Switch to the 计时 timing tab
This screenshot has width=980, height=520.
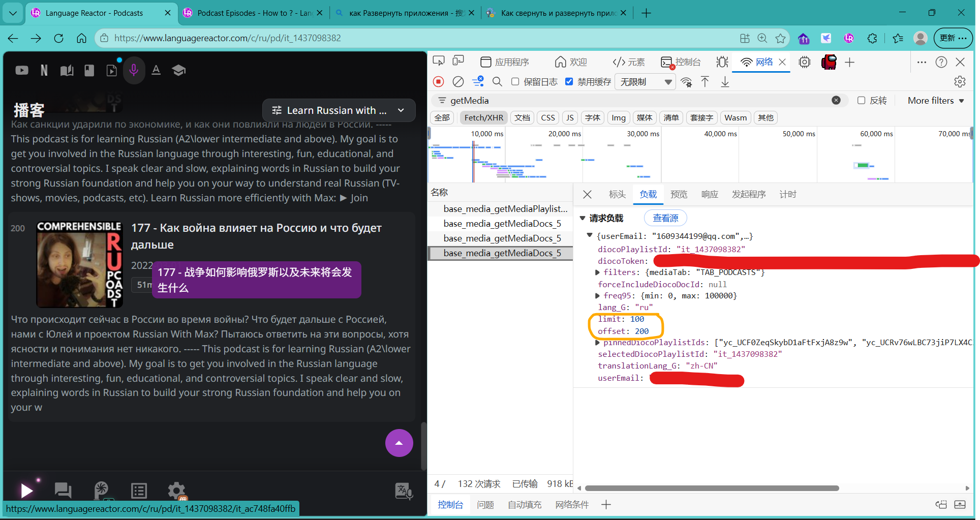[x=788, y=194]
